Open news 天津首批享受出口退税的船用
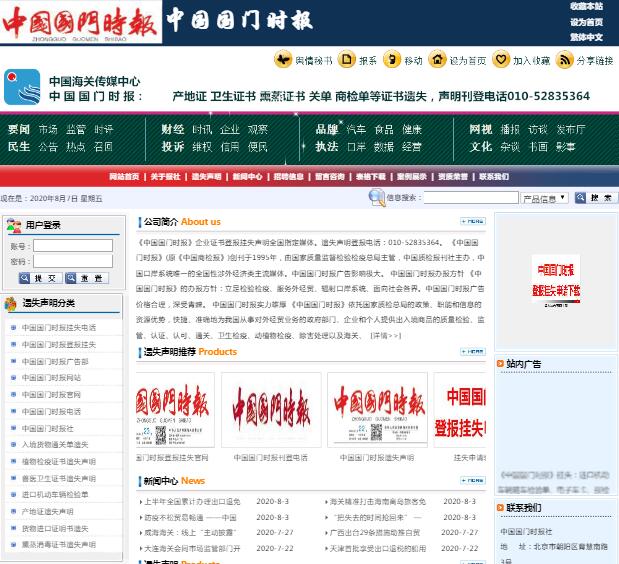The width and height of the screenshot is (619, 564). 378,548
